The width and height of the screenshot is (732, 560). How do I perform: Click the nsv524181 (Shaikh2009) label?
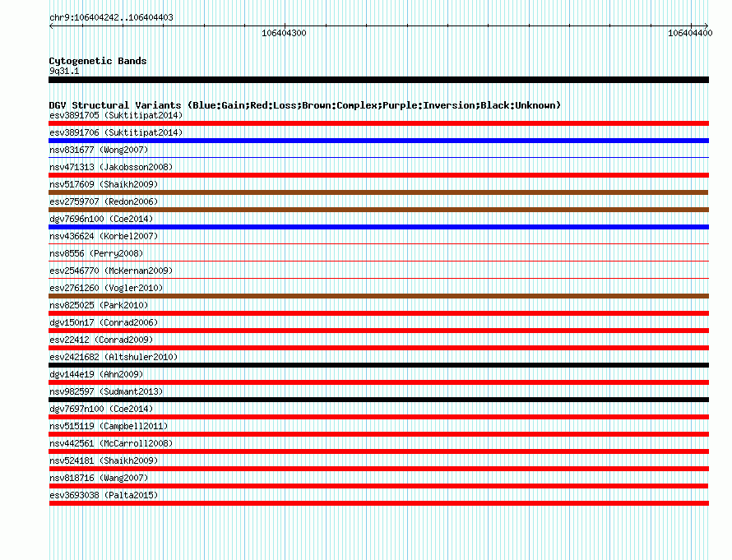(x=104, y=460)
